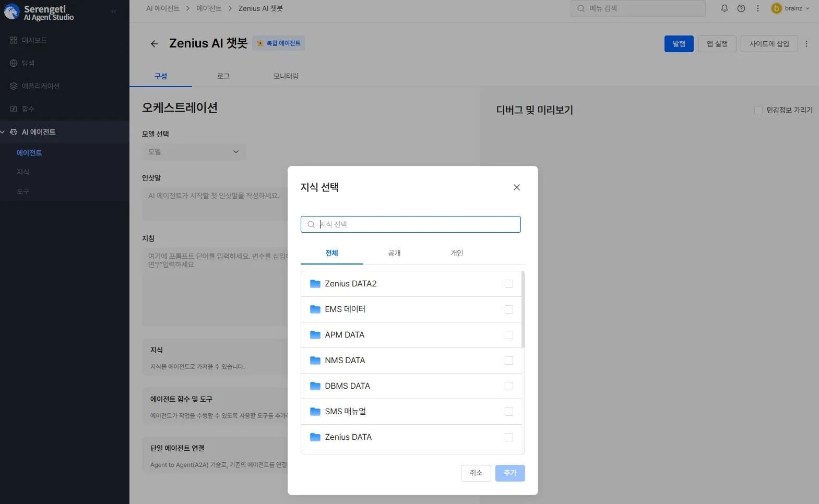Check the DBMS DATA checkbox
This screenshot has width=819, height=504.
509,386
